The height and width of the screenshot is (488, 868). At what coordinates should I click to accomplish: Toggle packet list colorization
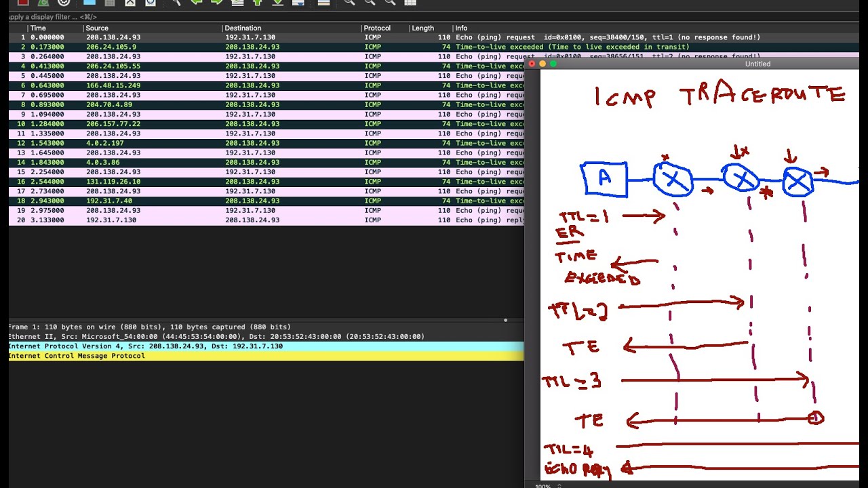(x=323, y=3)
